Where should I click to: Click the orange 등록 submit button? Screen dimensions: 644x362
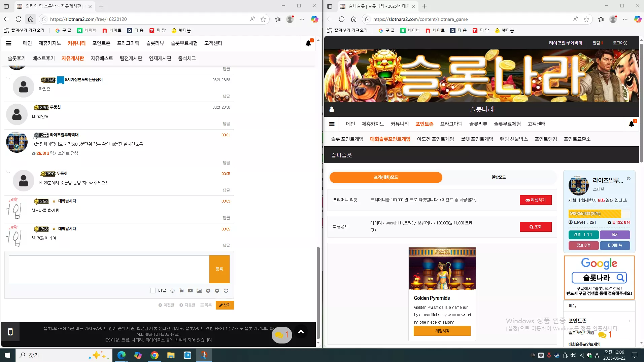pos(219,269)
